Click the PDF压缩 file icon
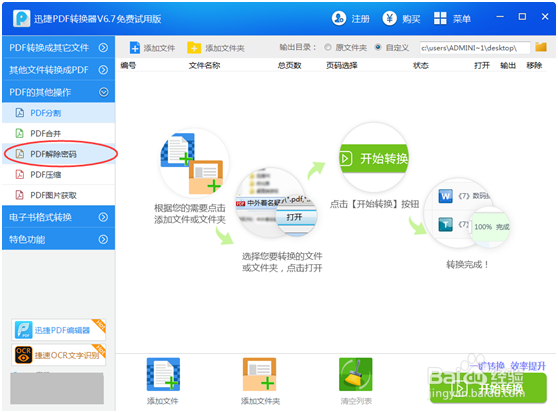The image size is (558, 413). point(20,175)
